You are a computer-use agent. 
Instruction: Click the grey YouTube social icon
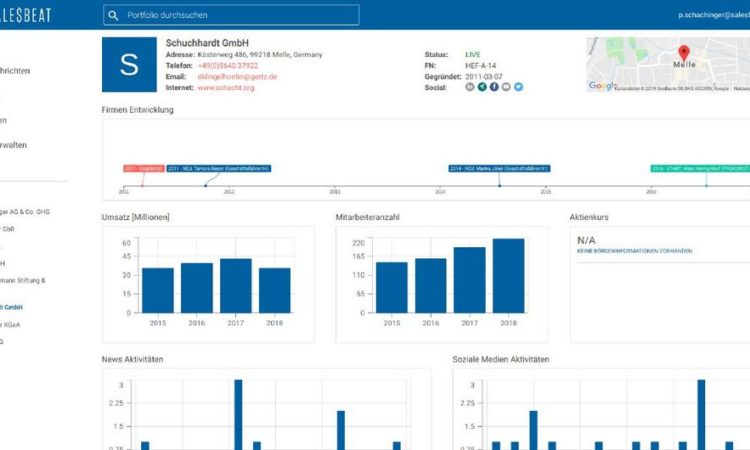pyautogui.click(x=506, y=87)
